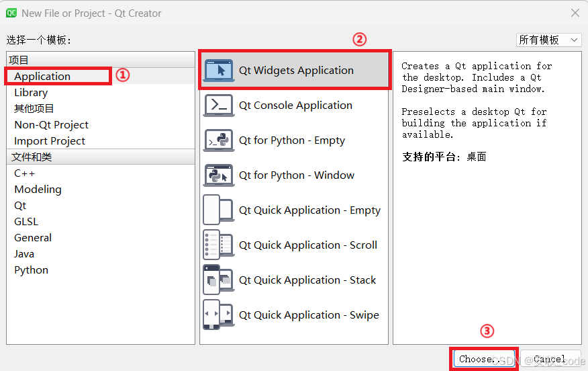Click the 文件和类 section header
This screenshot has width=588, height=371.
click(x=101, y=157)
